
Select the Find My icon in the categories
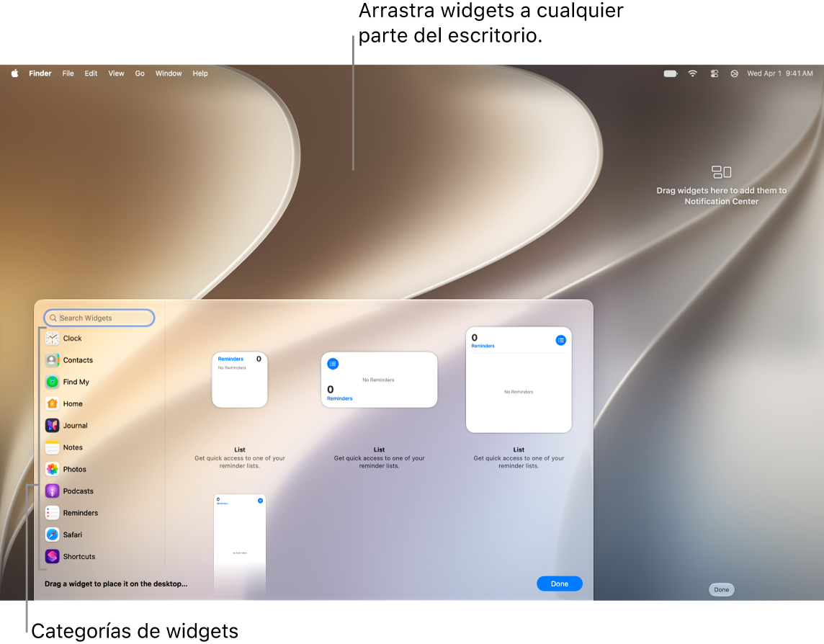[x=52, y=383]
